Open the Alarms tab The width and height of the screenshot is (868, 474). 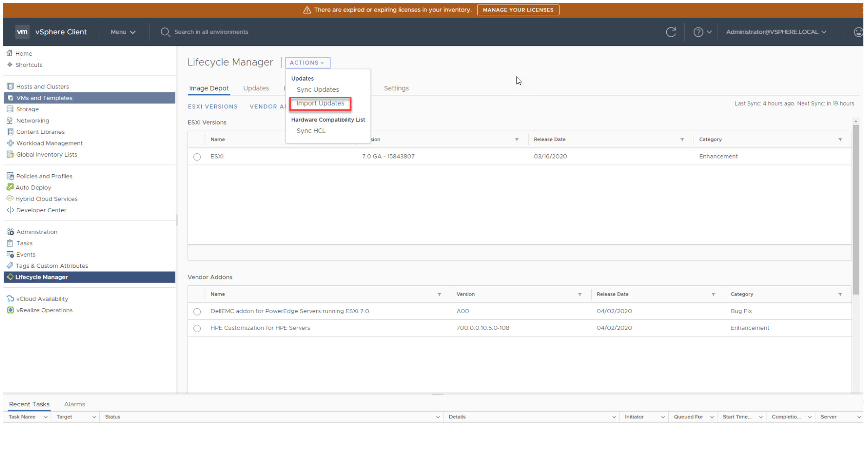(x=75, y=404)
